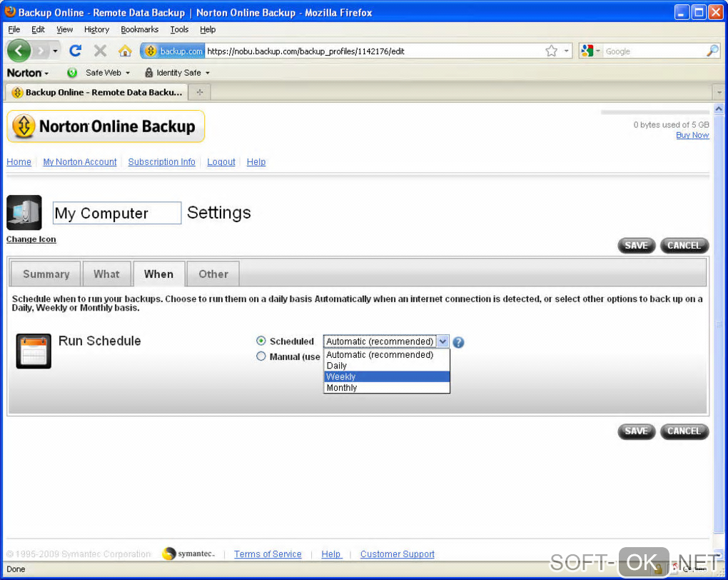Click the top CANCEL button

(x=684, y=246)
